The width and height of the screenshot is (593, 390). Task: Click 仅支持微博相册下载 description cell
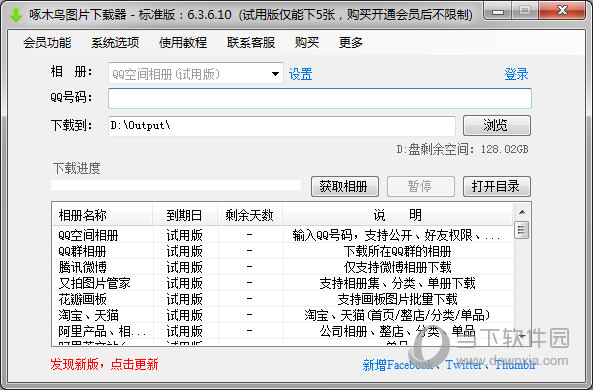pos(397,267)
